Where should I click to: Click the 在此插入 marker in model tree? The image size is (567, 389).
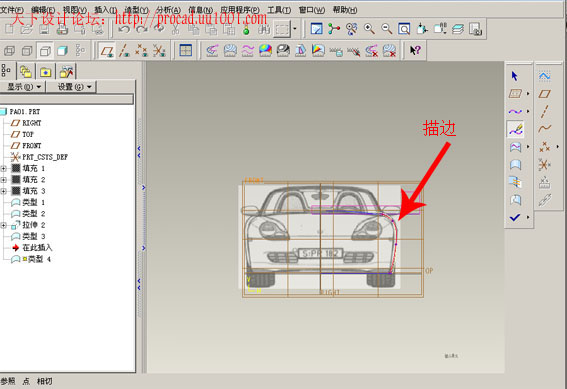[32, 248]
